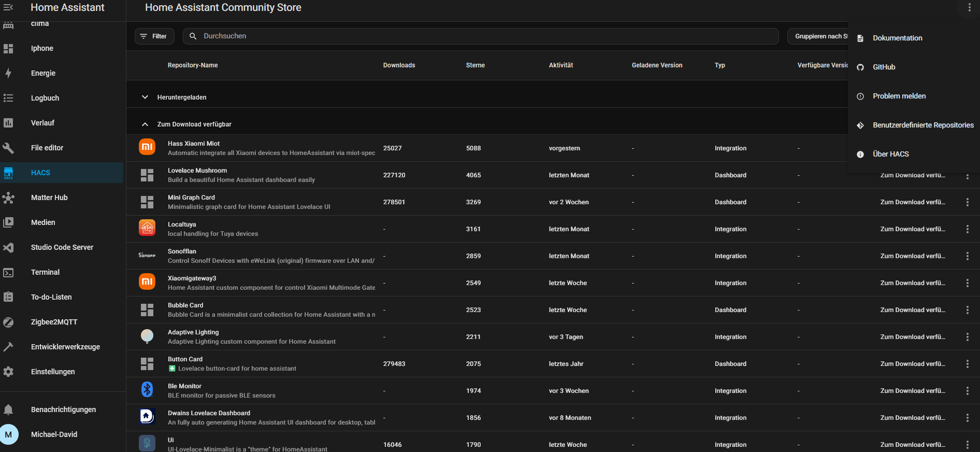980x452 pixels.
Task: Click the Terminal console icon
Action: [8, 272]
